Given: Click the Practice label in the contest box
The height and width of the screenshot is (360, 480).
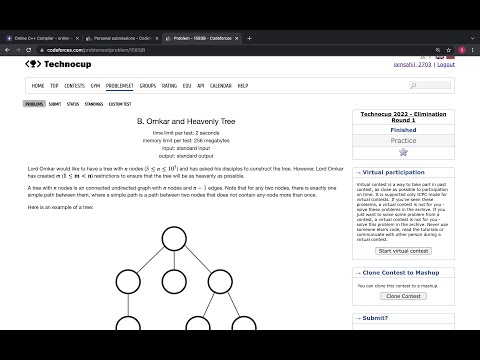Looking at the screenshot, I should (x=403, y=141).
